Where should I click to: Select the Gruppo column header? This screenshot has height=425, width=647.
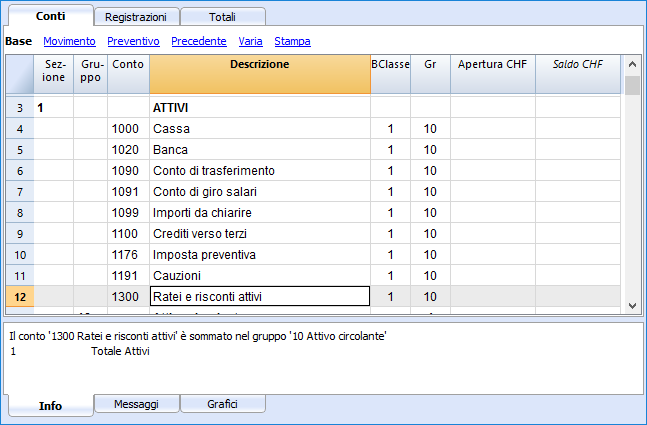pos(90,74)
